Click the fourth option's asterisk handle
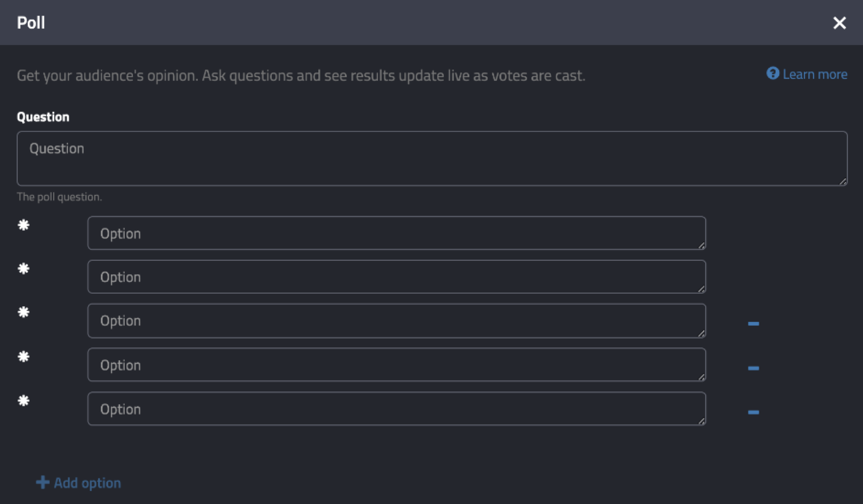This screenshot has width=863, height=504. pyautogui.click(x=24, y=357)
